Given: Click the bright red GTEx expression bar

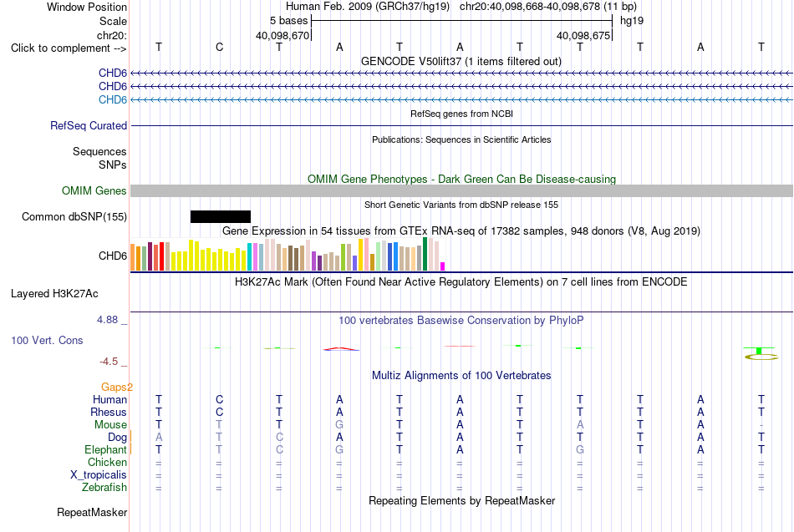Looking at the screenshot, I should (161, 256).
